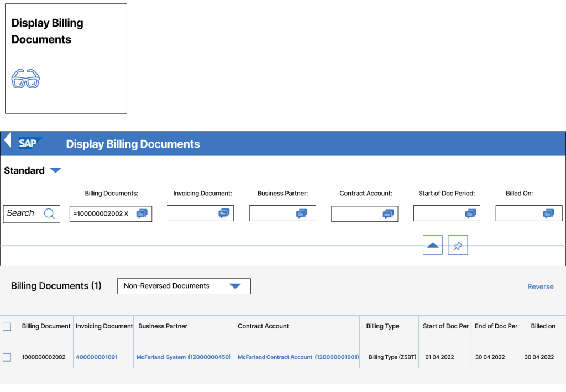Image resolution: width=566 pixels, height=392 pixels.
Task: Open the McFarland Contract Account link
Action: (297, 357)
